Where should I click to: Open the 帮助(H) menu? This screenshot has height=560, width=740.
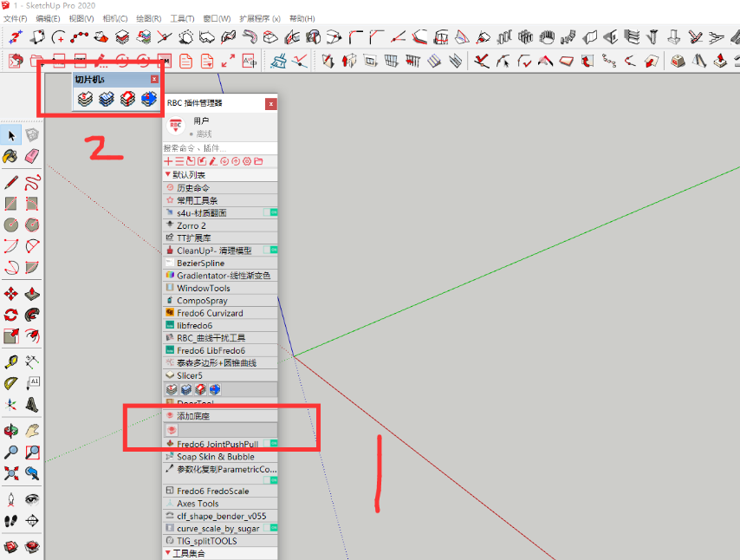(x=302, y=18)
